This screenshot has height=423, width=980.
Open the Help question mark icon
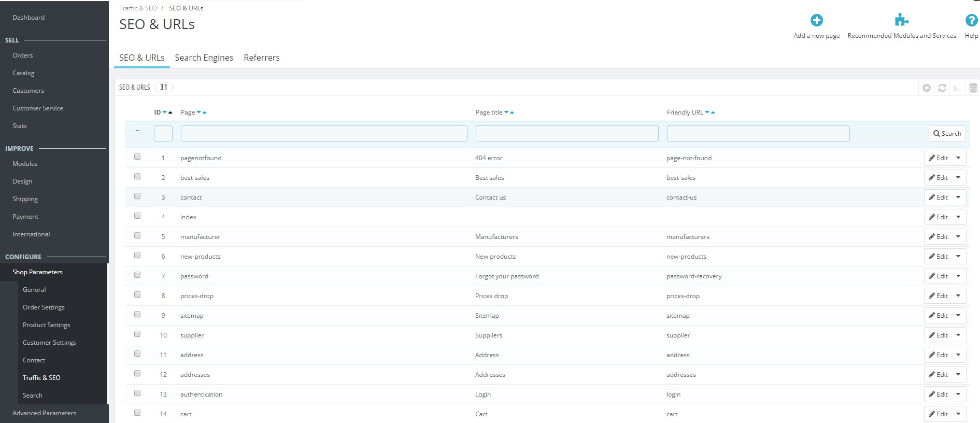pos(971,20)
